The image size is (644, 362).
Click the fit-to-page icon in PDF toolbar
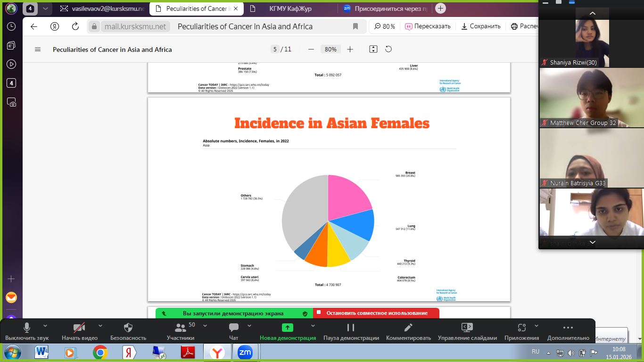373,49
